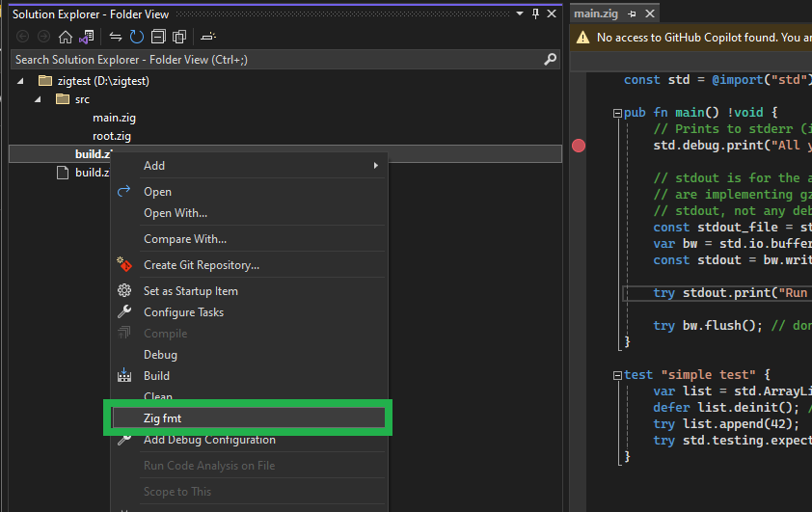Select Create Git Repository menu entry

click(x=201, y=265)
